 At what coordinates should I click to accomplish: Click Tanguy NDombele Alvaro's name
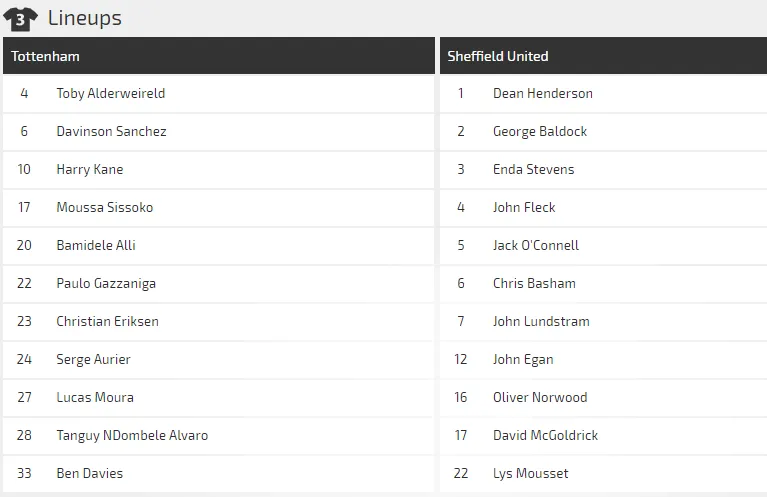[x=132, y=435]
